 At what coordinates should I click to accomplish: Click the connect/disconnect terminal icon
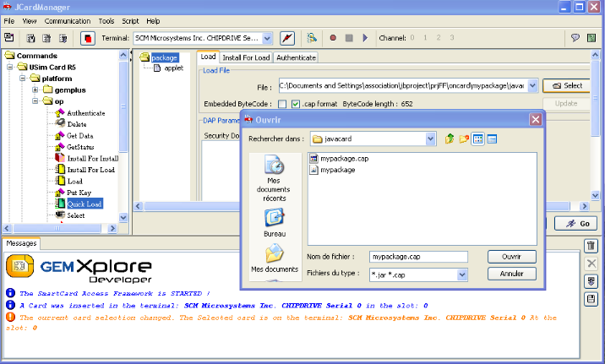[x=287, y=38]
